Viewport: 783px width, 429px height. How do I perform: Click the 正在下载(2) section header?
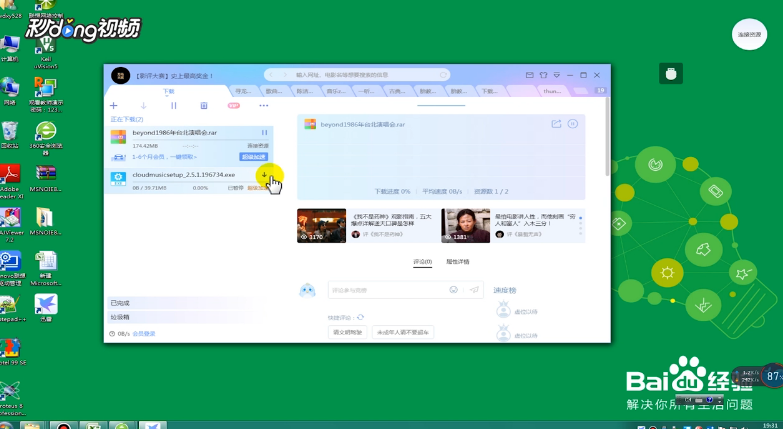(127, 119)
